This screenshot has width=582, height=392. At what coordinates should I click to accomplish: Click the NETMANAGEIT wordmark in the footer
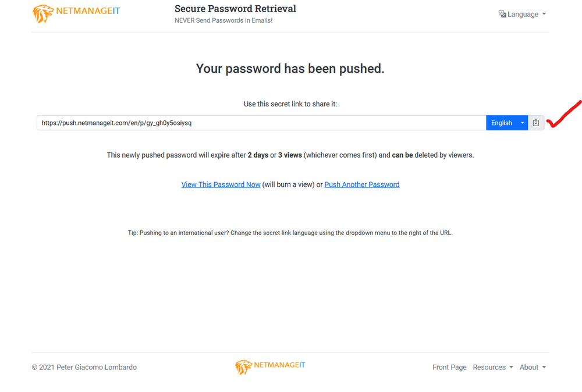[279, 365]
